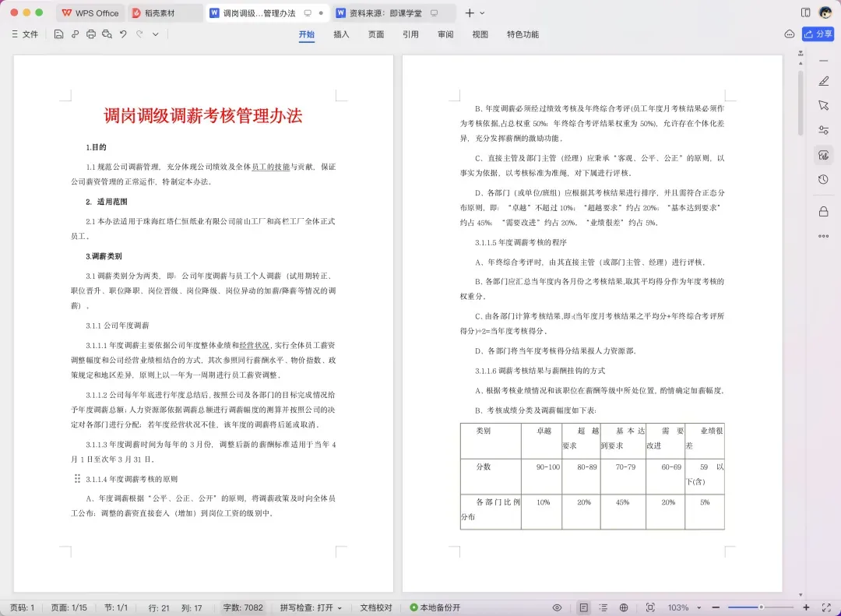Image resolution: width=841 pixels, height=616 pixels.
Task: Open the 103% zoom level dropdown
Action: (684, 607)
